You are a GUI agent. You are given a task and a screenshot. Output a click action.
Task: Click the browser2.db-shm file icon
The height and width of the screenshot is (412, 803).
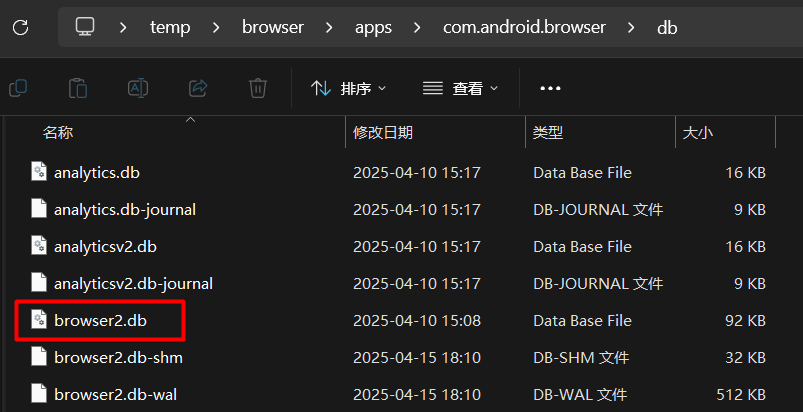(39, 357)
